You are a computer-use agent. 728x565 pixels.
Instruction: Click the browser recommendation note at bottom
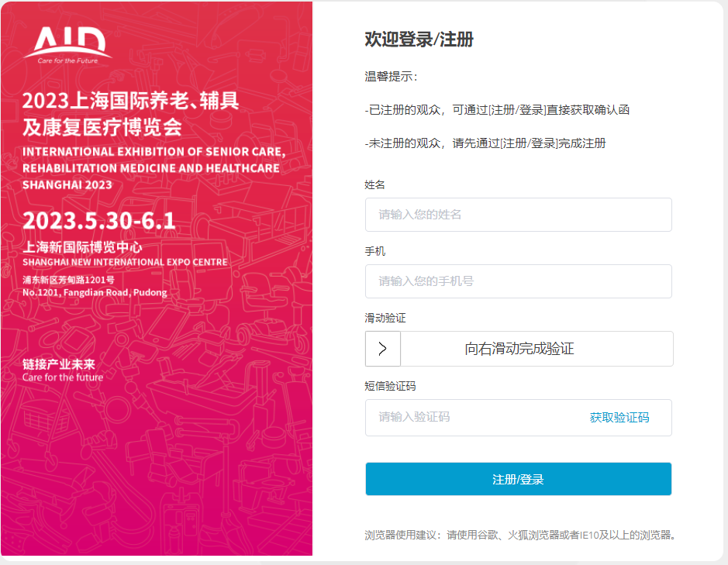coord(519,535)
